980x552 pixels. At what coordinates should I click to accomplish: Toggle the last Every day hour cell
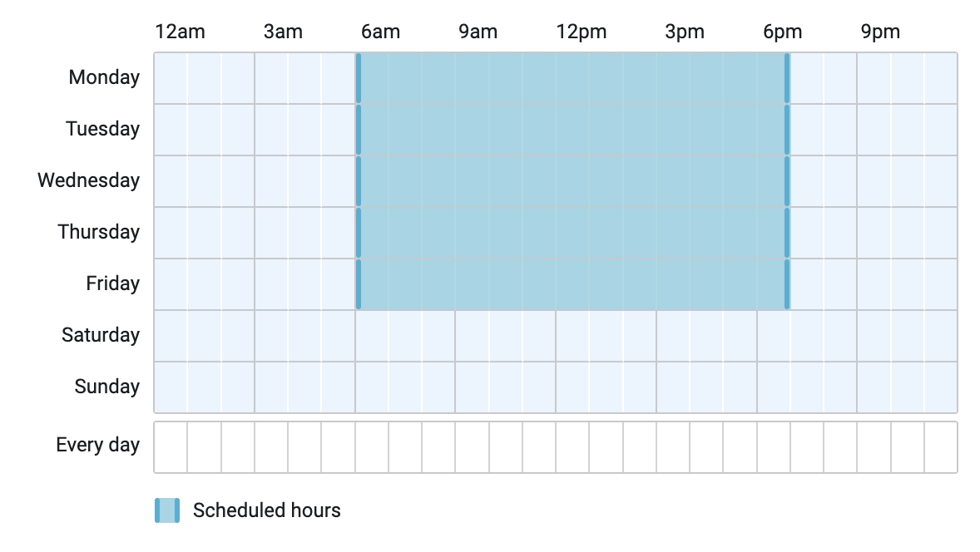[x=941, y=447]
